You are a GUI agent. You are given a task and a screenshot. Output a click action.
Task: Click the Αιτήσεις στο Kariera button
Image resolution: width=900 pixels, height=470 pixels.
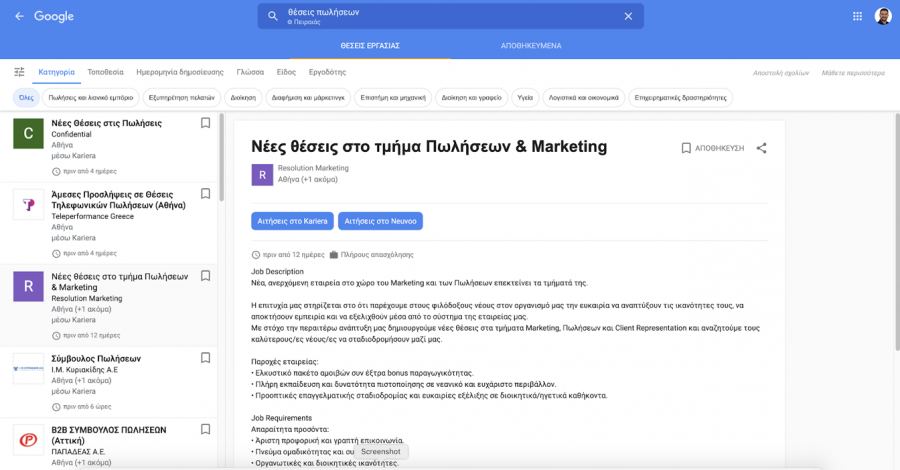pos(292,220)
